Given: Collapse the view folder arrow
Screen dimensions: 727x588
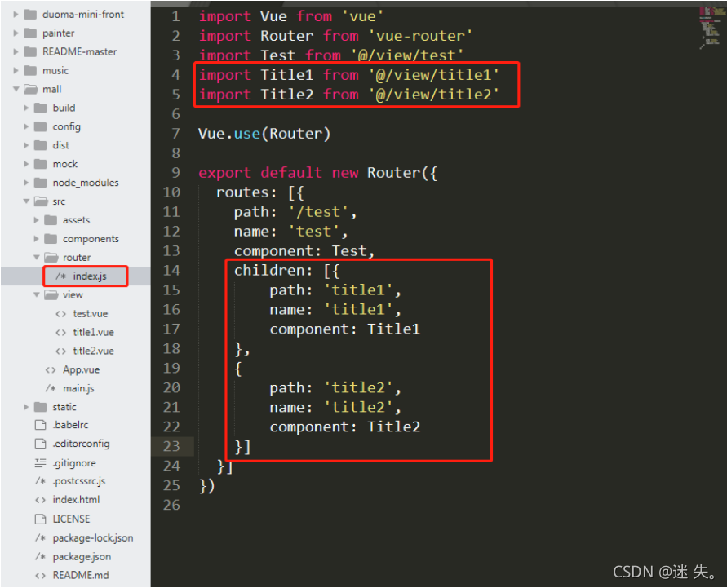Looking at the screenshot, I should pos(36,294).
